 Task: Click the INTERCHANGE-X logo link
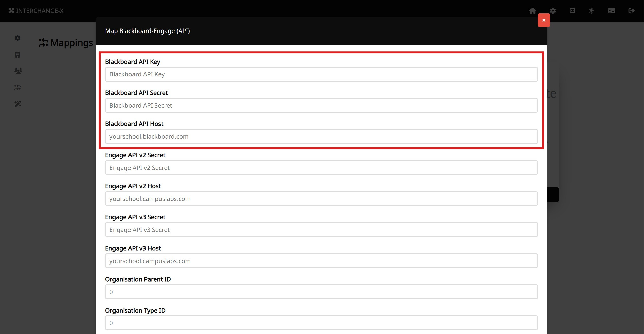coord(36,11)
